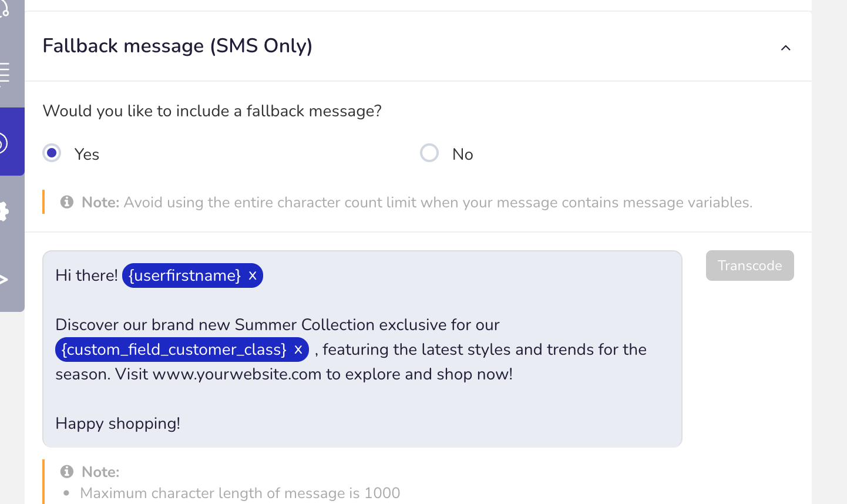Select No for fallback message

coord(429,153)
